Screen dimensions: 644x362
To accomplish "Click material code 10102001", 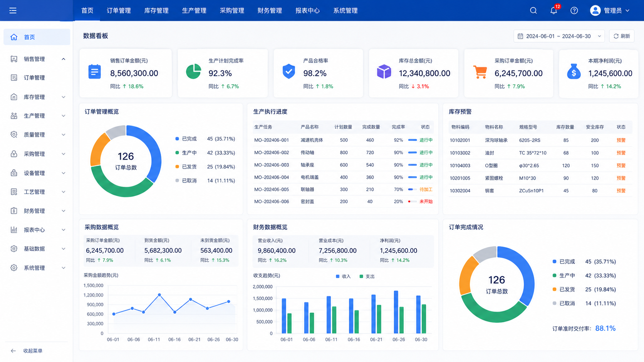I will point(460,140).
